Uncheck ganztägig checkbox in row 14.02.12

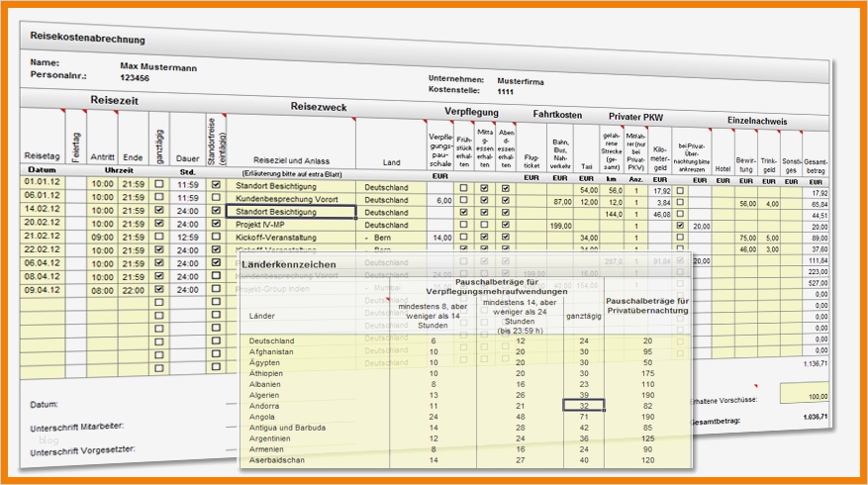[x=159, y=211]
